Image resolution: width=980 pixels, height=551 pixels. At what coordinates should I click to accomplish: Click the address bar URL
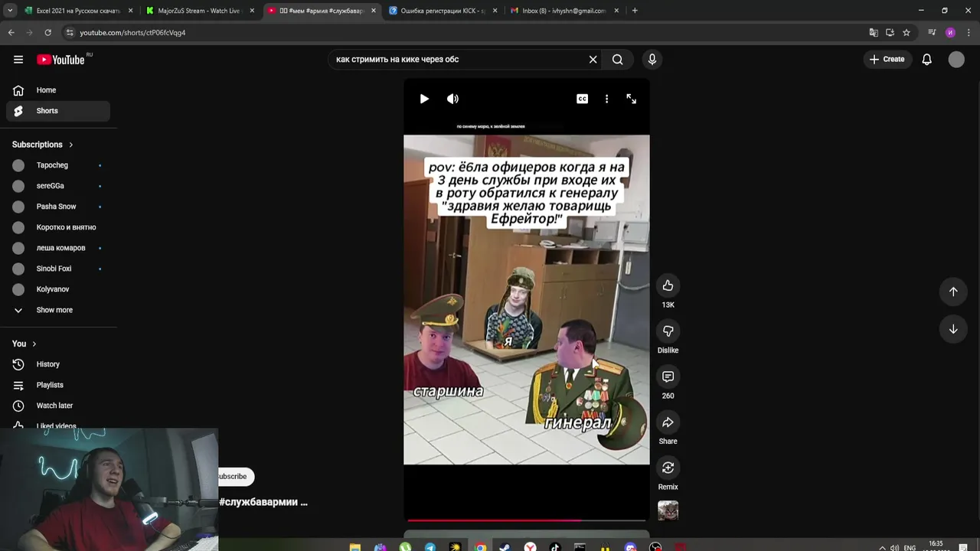tap(132, 33)
